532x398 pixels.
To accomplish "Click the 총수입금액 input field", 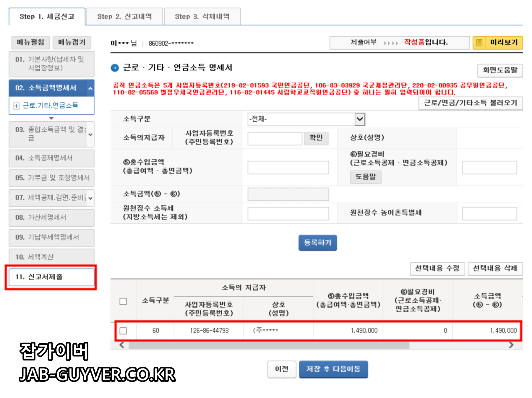I will click(288, 167).
